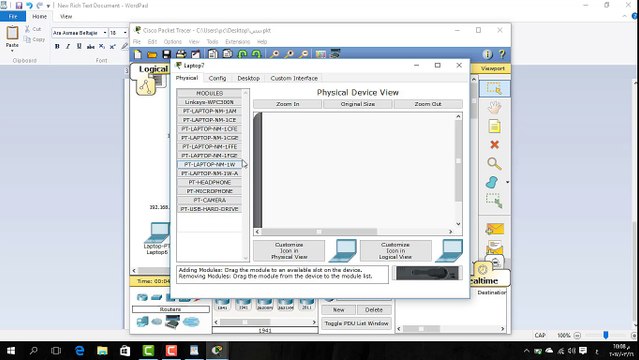
Task: Click the Save floppy icon in Packet Tracer toolbar
Action: coord(166,54)
